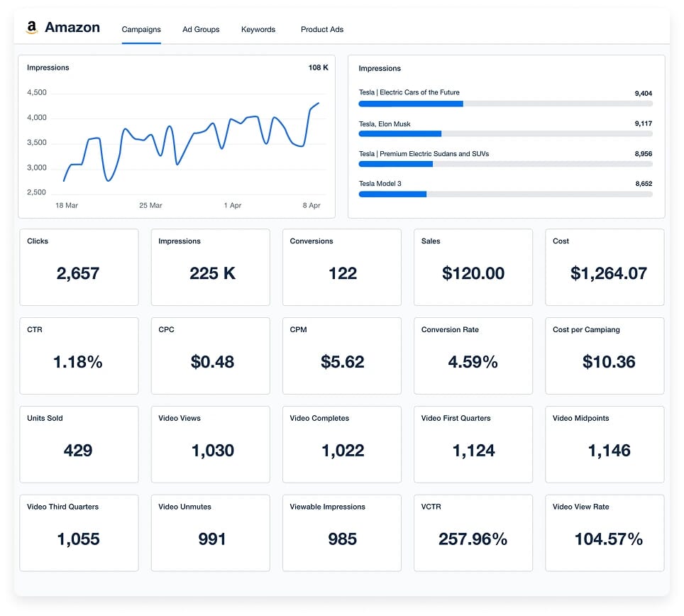This screenshot has height=616, width=684.
Task: Click the '18 Mar' date on chart axis
Action: click(x=67, y=206)
